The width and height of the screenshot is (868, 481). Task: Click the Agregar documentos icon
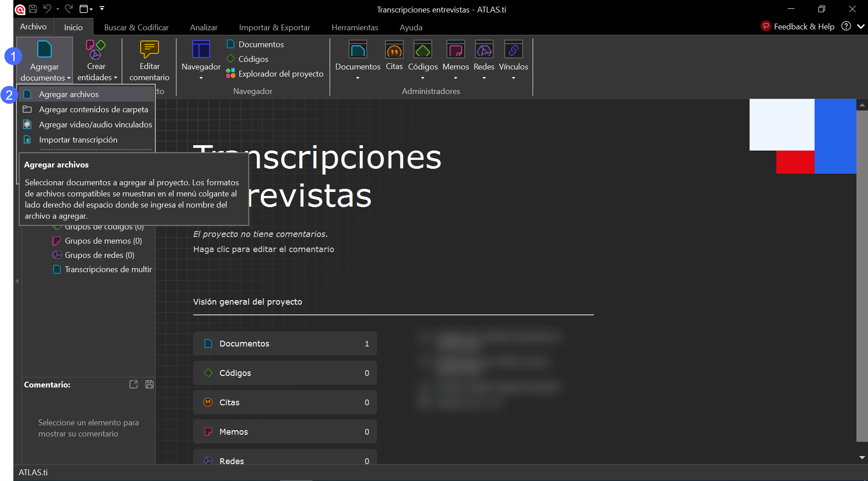pos(45,49)
